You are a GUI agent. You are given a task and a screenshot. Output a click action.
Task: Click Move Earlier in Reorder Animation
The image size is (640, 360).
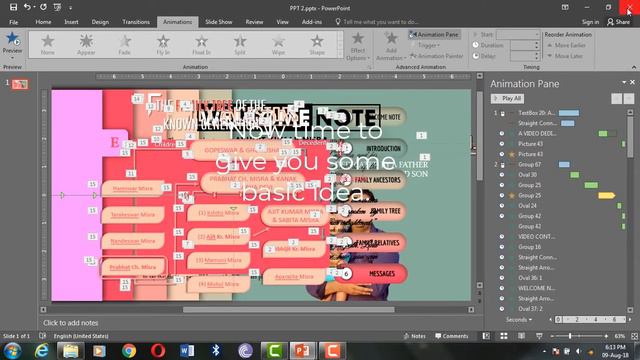(x=567, y=45)
